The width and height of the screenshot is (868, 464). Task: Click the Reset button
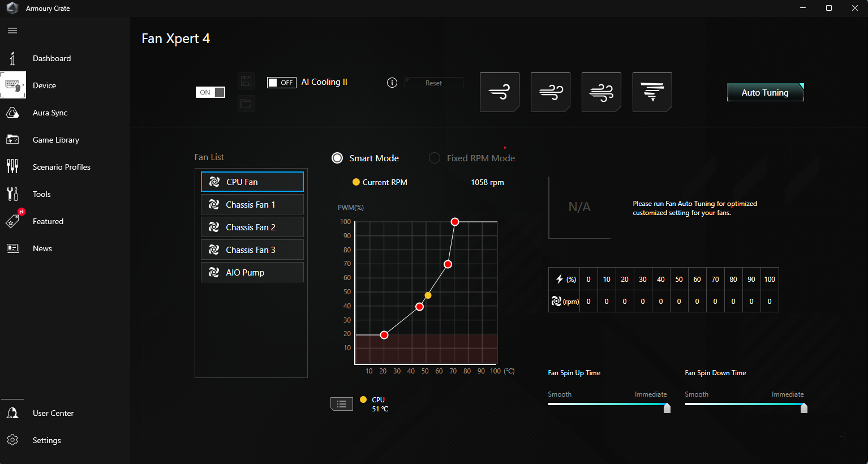[x=433, y=83]
